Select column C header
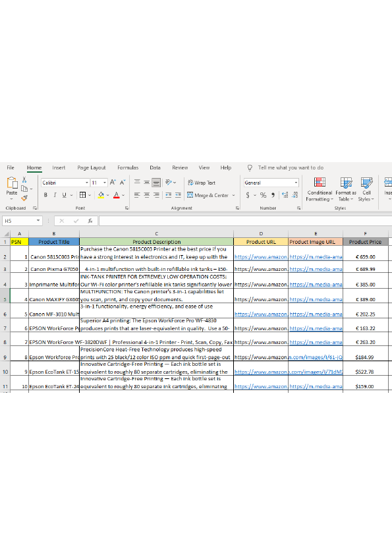 pyautogui.click(x=156, y=233)
